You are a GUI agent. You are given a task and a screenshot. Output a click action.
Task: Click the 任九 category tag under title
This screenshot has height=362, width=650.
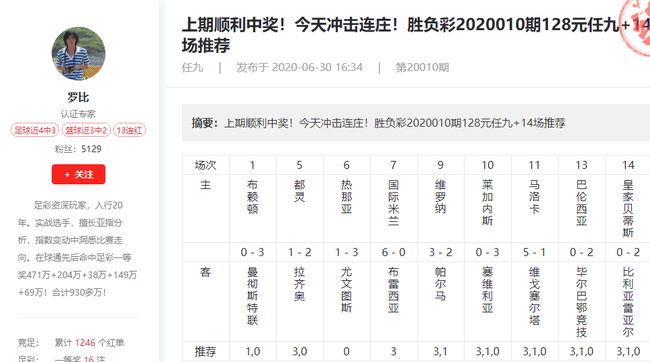pos(192,67)
